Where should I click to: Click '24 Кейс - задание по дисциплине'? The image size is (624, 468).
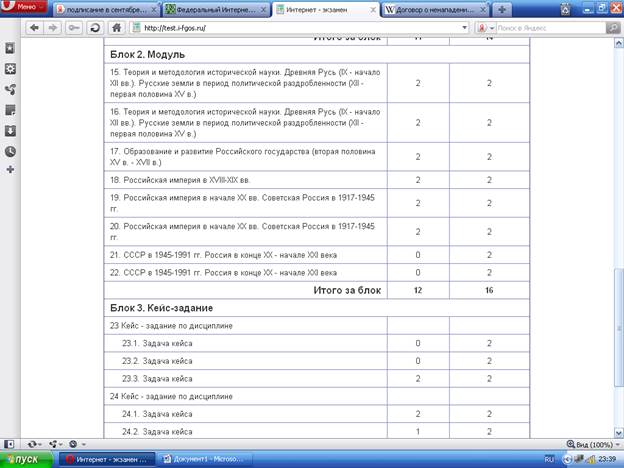coord(171,396)
